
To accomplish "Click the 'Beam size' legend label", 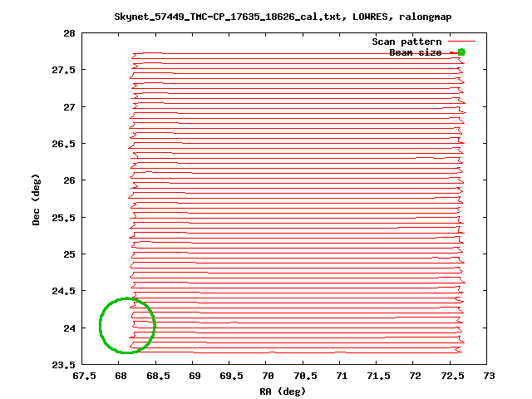I will 416,52.
